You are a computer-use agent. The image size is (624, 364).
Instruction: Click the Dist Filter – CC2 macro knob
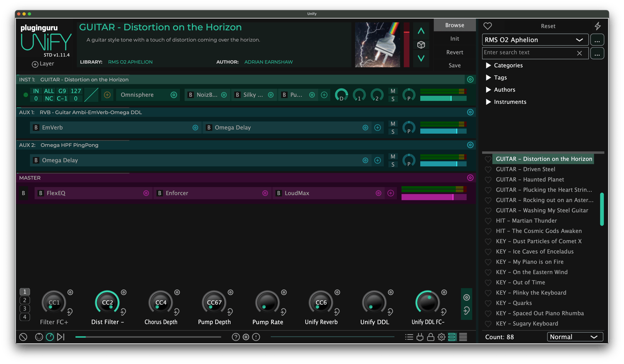pyautogui.click(x=107, y=302)
